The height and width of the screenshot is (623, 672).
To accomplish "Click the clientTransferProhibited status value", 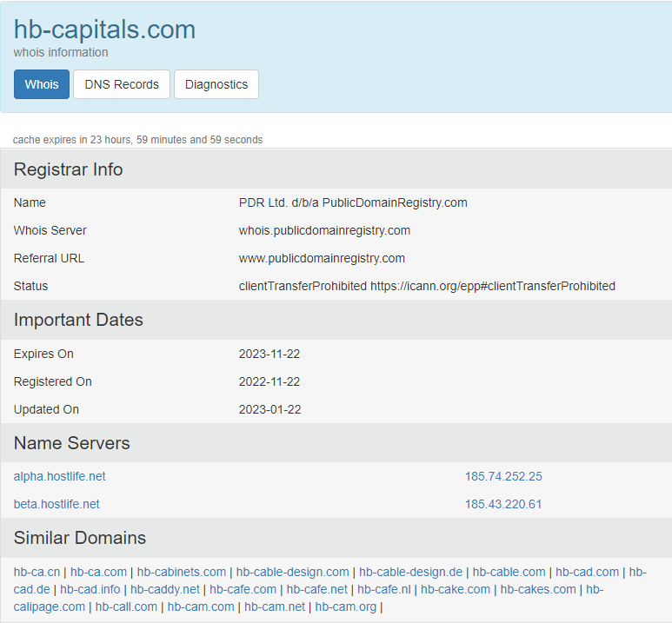I will point(427,286).
